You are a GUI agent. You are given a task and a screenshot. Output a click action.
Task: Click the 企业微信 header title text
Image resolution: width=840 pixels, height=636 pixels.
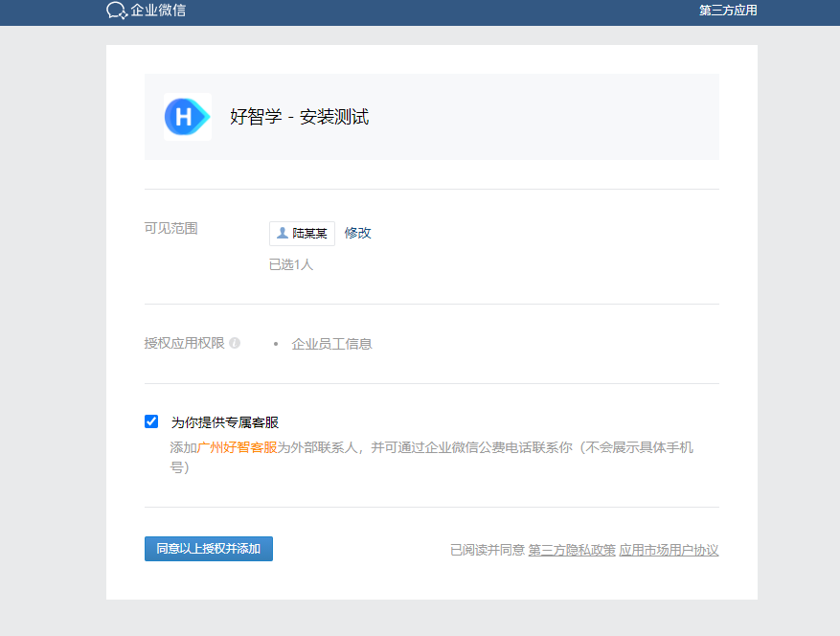158,11
